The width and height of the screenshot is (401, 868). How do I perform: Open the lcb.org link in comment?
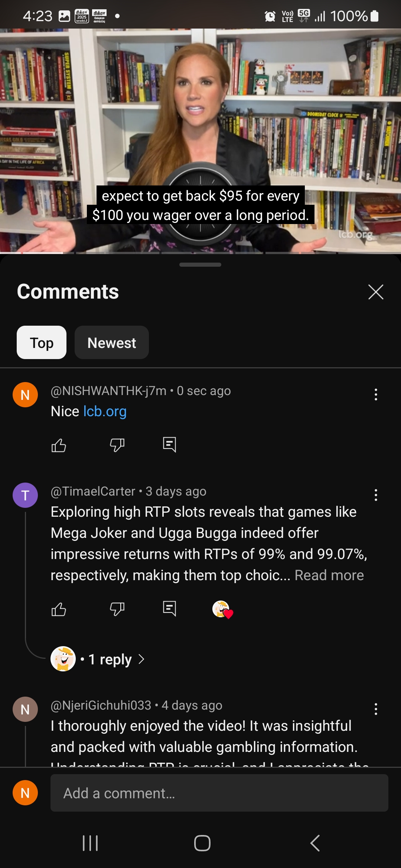tap(105, 411)
